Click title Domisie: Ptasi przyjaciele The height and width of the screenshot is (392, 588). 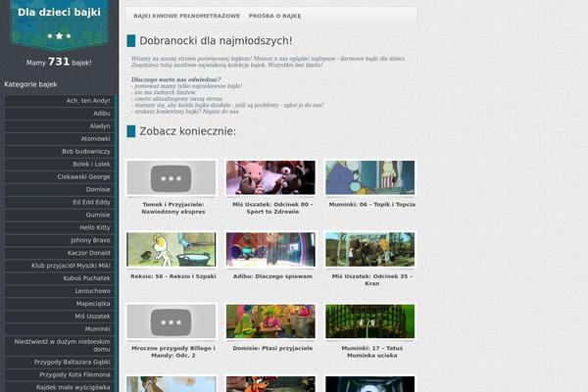tap(272, 348)
